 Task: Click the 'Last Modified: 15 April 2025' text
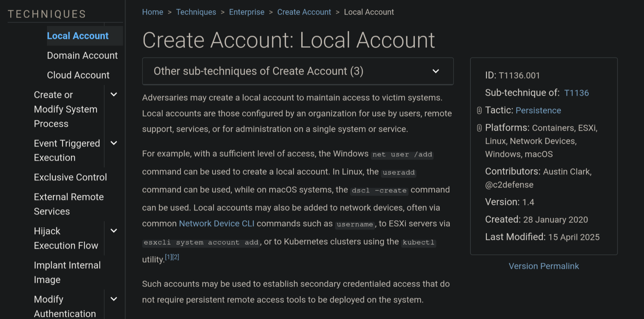pyautogui.click(x=542, y=237)
